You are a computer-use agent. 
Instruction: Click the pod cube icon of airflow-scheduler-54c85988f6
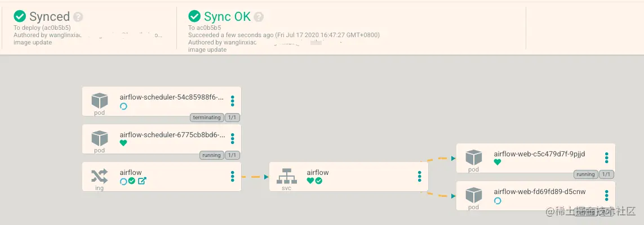tap(99, 101)
